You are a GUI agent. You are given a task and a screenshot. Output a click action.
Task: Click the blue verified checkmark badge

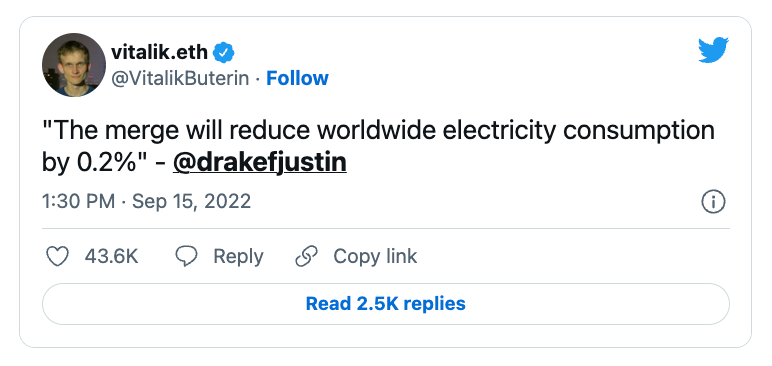coord(224,52)
